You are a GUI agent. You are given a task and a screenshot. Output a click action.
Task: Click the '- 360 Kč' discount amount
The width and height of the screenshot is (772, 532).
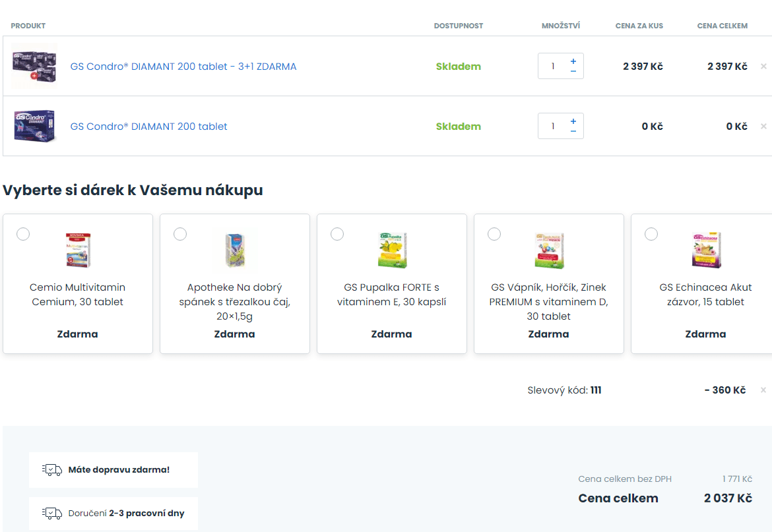coord(724,390)
